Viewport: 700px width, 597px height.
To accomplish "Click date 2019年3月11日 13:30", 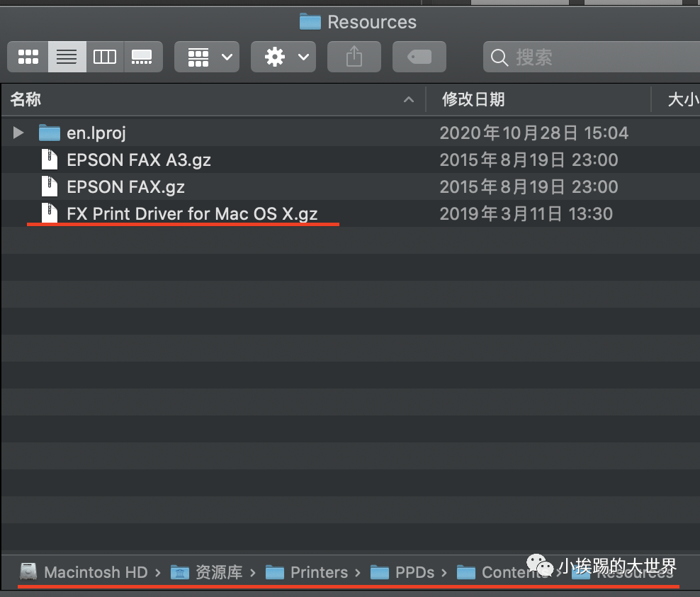I will pyautogui.click(x=526, y=213).
